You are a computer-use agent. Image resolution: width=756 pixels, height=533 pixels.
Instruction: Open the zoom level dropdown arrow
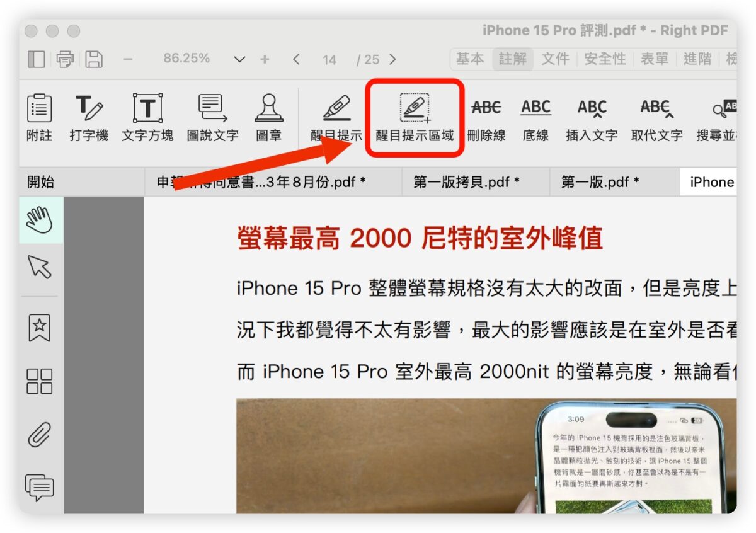pyautogui.click(x=239, y=59)
